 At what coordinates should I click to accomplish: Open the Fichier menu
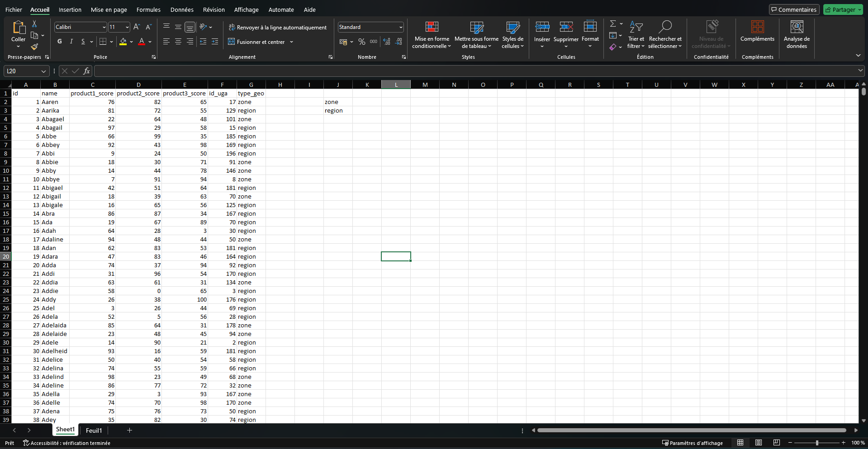[x=14, y=9]
